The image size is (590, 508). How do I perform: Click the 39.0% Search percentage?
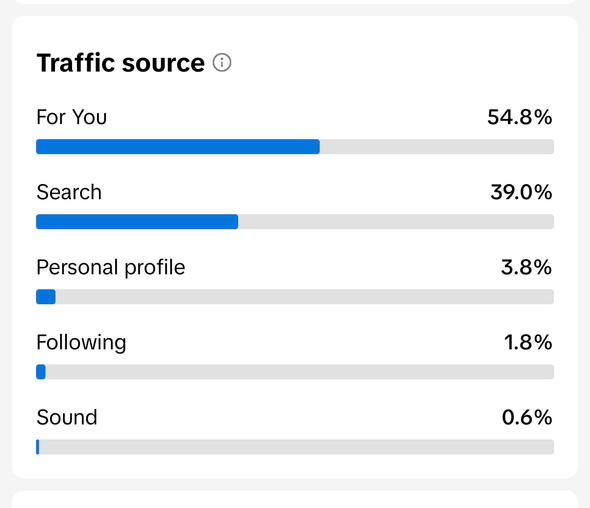click(x=521, y=192)
